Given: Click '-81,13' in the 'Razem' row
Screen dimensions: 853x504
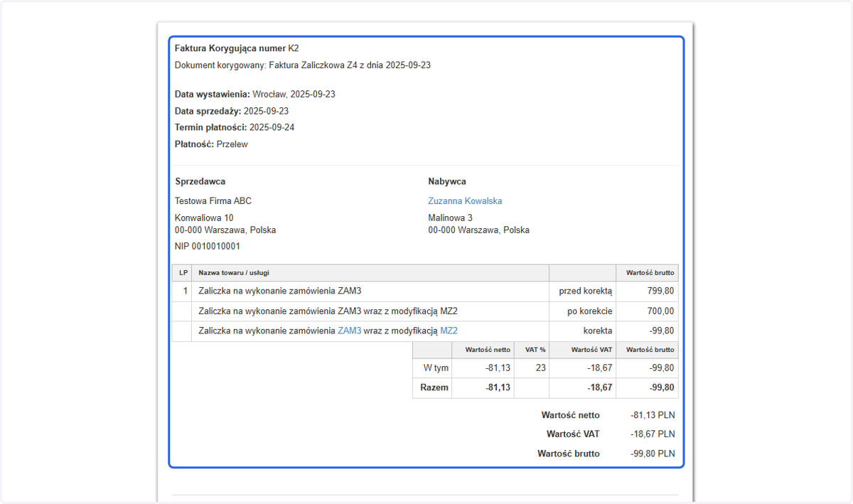Looking at the screenshot, I should click(497, 388).
